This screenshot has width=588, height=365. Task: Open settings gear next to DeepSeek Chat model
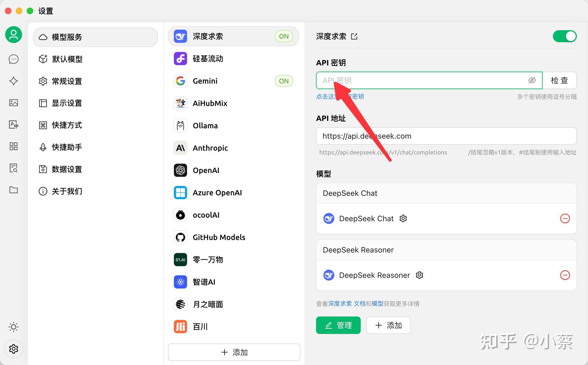403,218
